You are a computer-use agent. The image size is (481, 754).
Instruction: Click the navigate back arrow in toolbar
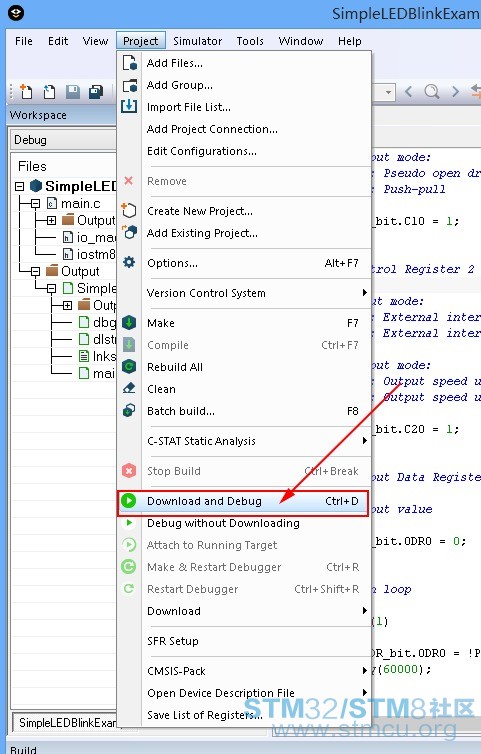click(409, 91)
